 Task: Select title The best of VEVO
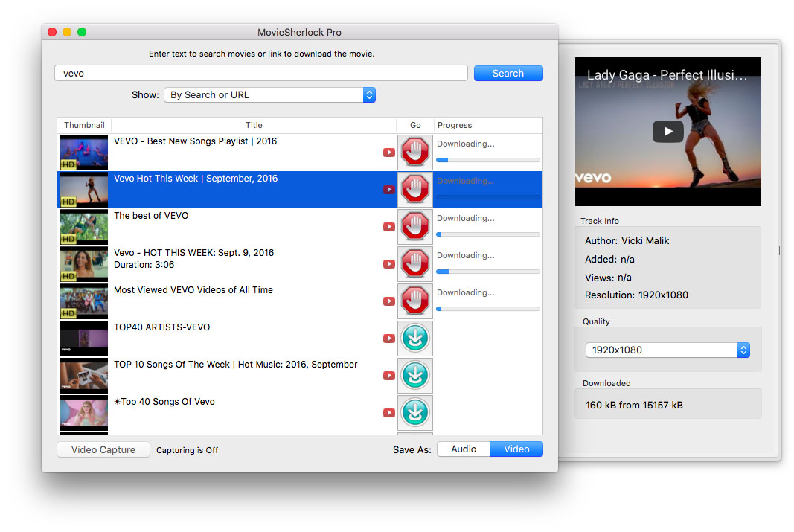coord(151,216)
